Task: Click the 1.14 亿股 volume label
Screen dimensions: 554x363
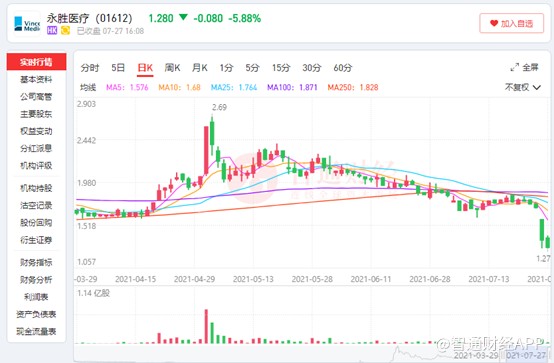Action: tap(93, 293)
